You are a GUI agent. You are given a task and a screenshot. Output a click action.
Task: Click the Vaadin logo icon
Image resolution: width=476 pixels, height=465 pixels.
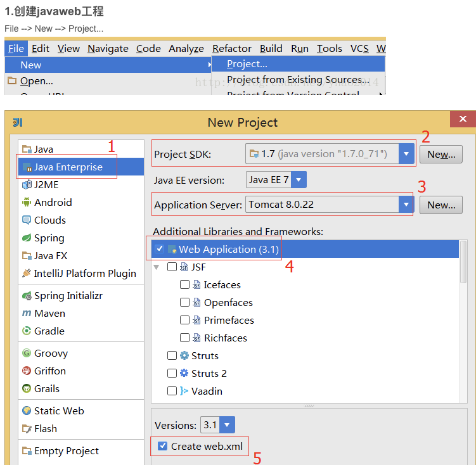[x=184, y=391]
